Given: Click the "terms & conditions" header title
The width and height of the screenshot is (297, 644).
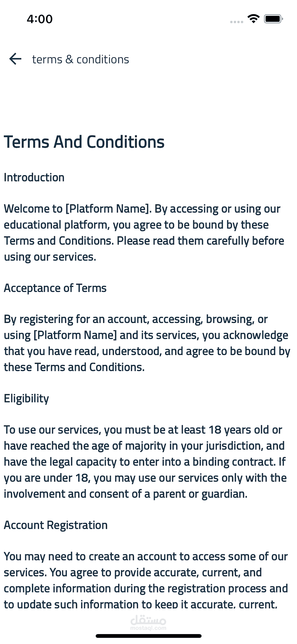Looking at the screenshot, I should click(x=81, y=59).
